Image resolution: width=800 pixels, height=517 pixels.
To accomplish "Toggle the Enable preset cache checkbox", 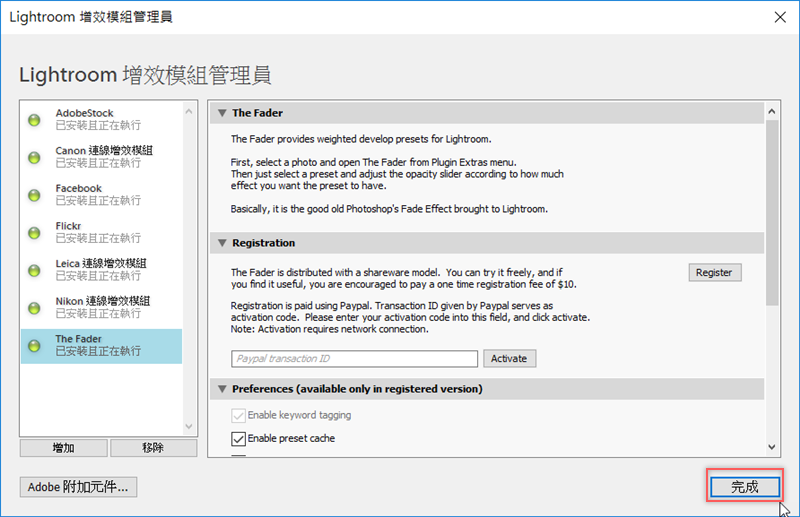I will pyautogui.click(x=238, y=438).
